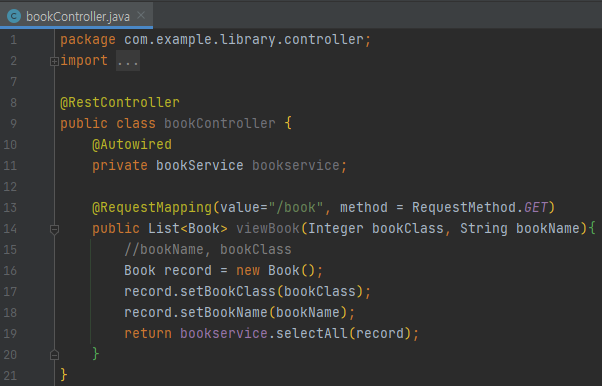
Task: Click the 'private' keyword on line 11
Action: point(120,166)
